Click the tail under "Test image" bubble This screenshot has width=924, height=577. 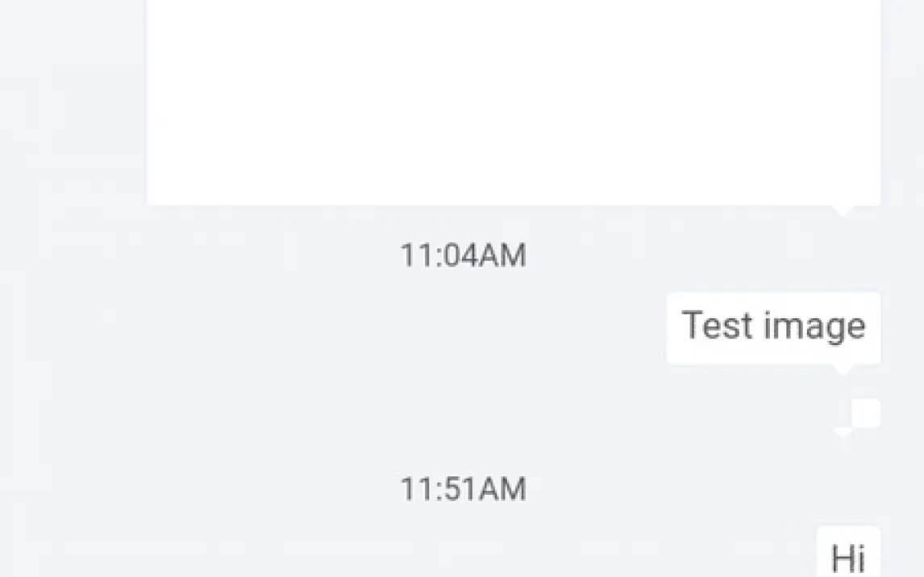[843, 369]
